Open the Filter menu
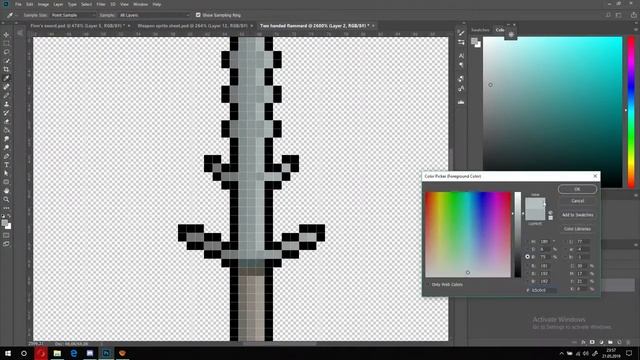This screenshot has height=360, width=640. [x=101, y=4]
